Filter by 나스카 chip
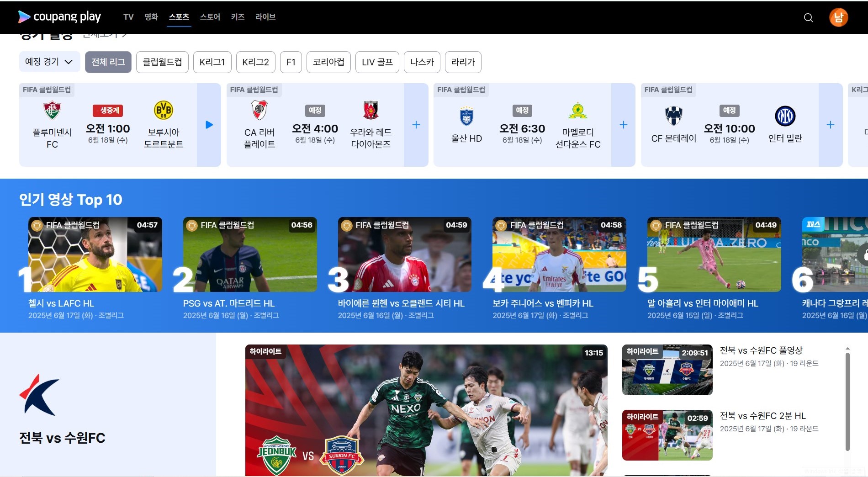This screenshot has width=868, height=477. [x=422, y=62]
